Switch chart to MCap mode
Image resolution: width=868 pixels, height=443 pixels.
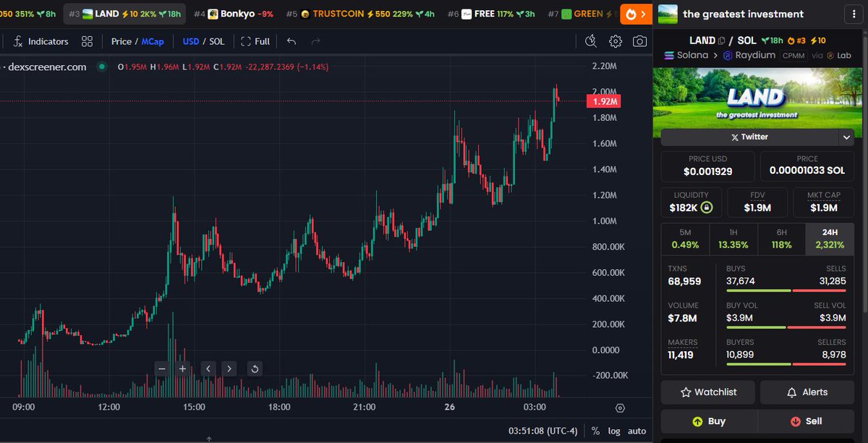click(153, 41)
